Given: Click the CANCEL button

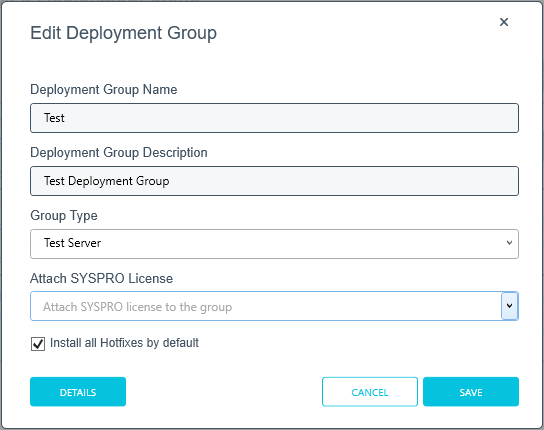Looking at the screenshot, I should coord(369,391).
